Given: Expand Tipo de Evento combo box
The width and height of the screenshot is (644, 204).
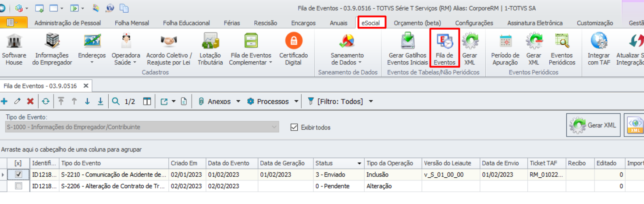Looking at the screenshot, I should tap(274, 127).
